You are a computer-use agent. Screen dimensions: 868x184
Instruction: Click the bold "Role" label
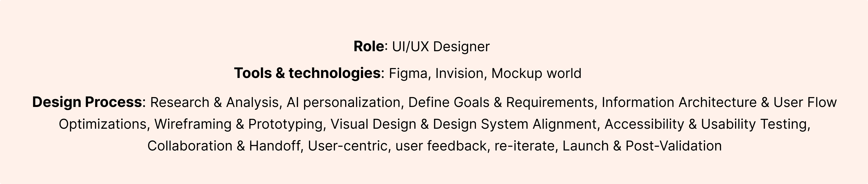point(368,47)
